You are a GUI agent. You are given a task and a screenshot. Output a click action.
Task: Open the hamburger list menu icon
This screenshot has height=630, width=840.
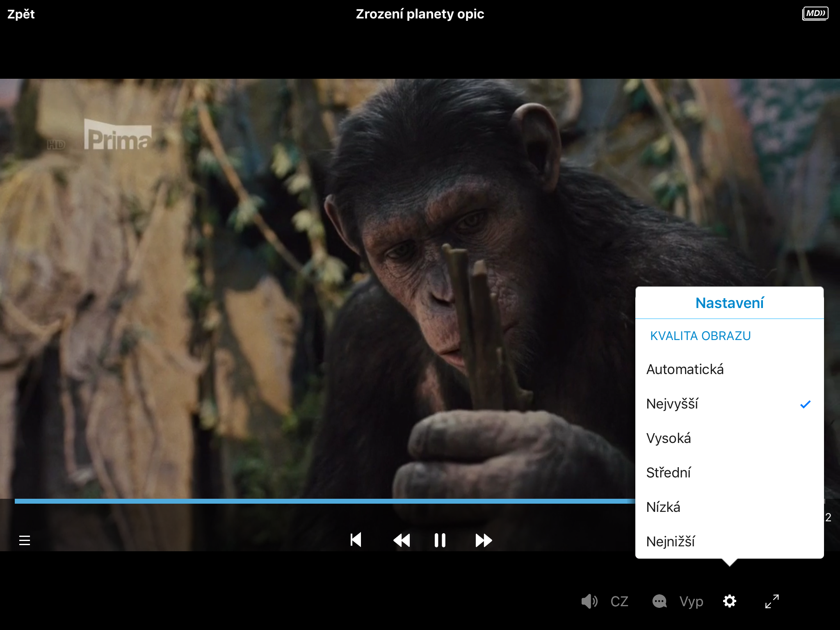[25, 540]
